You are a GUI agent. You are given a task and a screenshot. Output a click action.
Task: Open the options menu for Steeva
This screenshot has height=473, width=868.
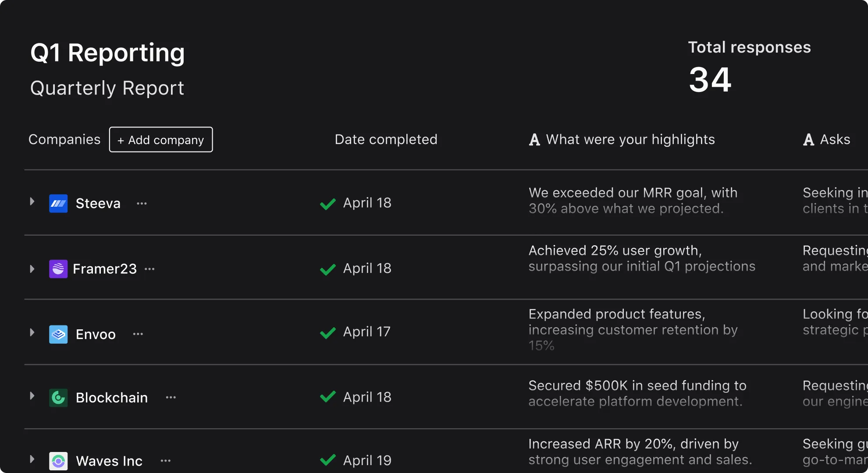[x=141, y=203]
